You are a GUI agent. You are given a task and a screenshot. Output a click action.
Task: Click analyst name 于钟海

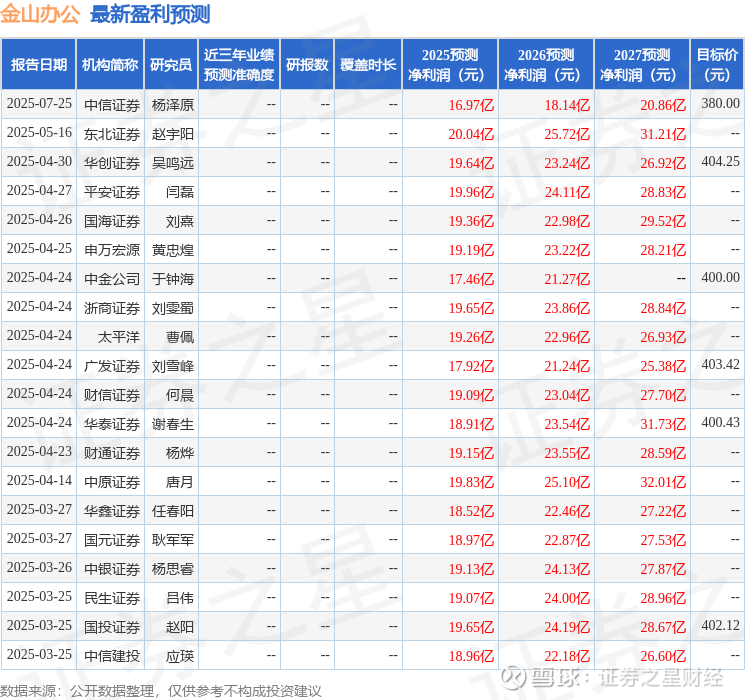tap(172, 279)
